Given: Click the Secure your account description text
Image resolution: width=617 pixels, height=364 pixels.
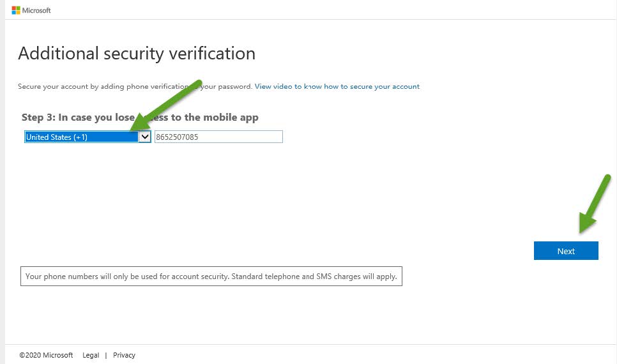Looking at the screenshot, I should (x=135, y=86).
